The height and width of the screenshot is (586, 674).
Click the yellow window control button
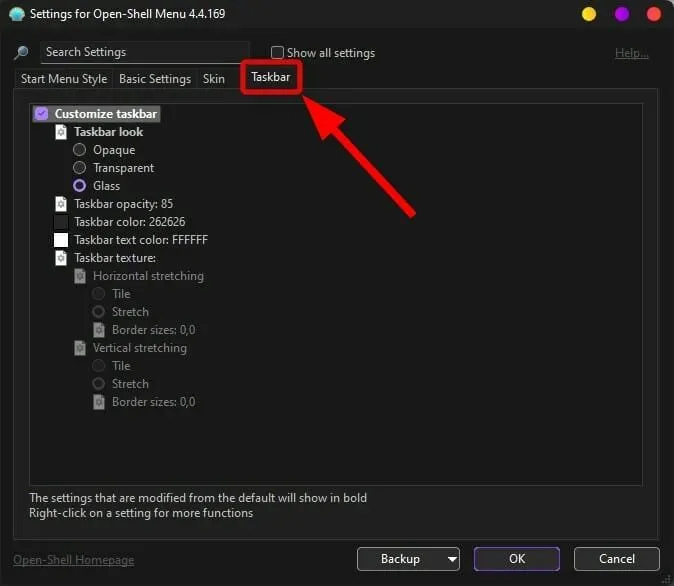(588, 14)
